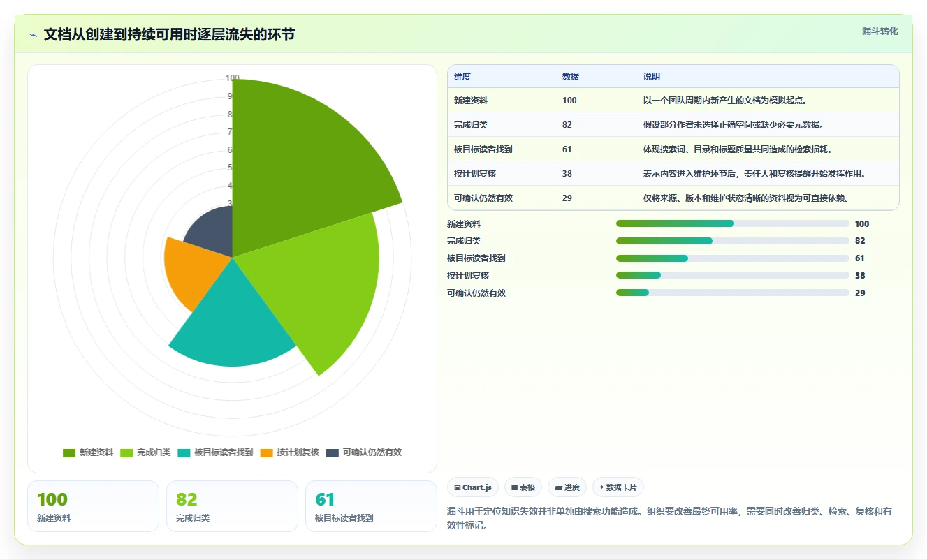Toggle the 按计划复核 legend color swatch

266,452
